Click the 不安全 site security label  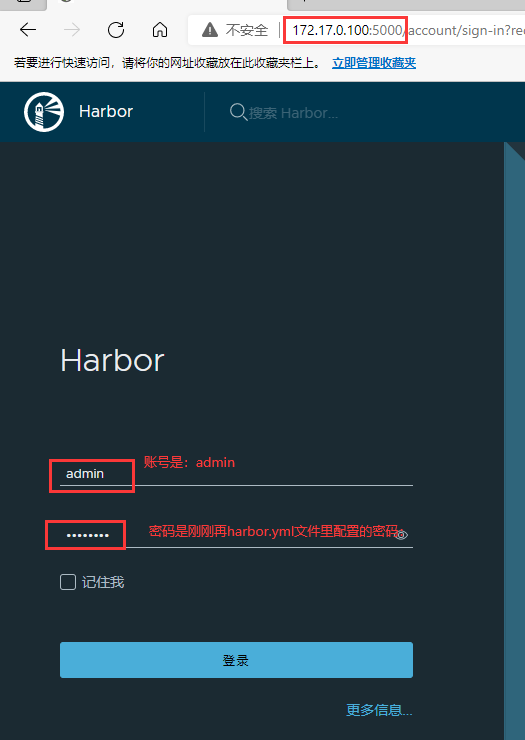pos(246,30)
